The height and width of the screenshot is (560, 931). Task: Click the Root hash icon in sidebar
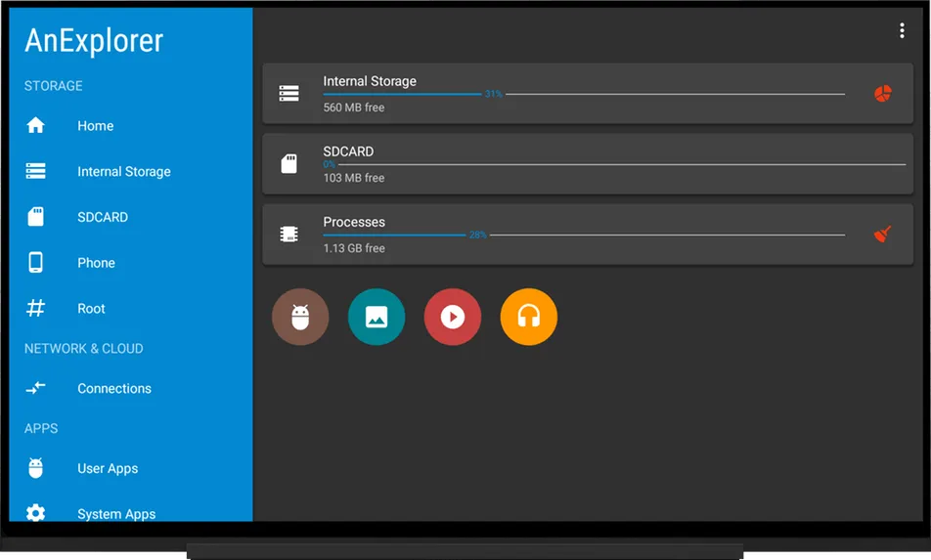point(35,308)
